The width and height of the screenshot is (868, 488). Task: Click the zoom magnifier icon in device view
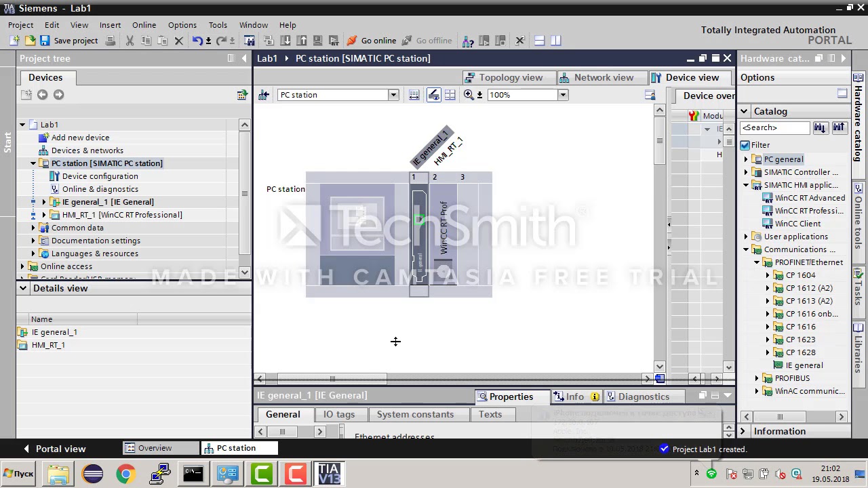pos(469,95)
